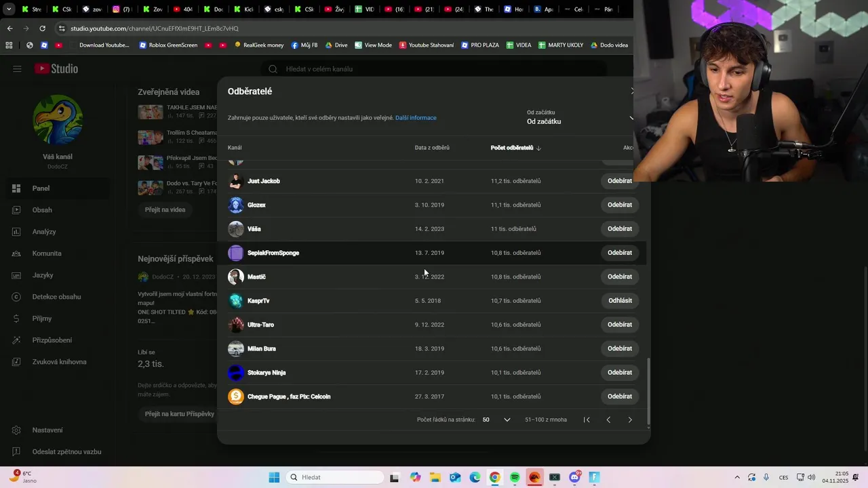868x488 pixels.
Task: Go to next page of subscribers
Action: pyautogui.click(x=630, y=420)
